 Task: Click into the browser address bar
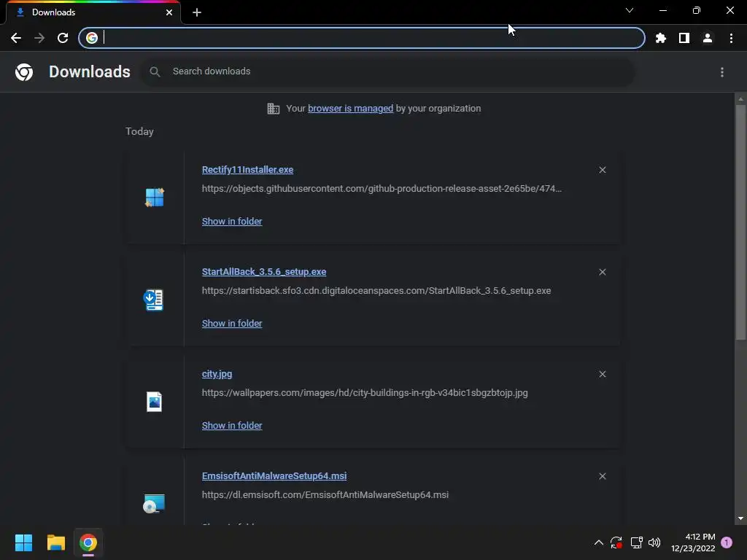pos(362,38)
